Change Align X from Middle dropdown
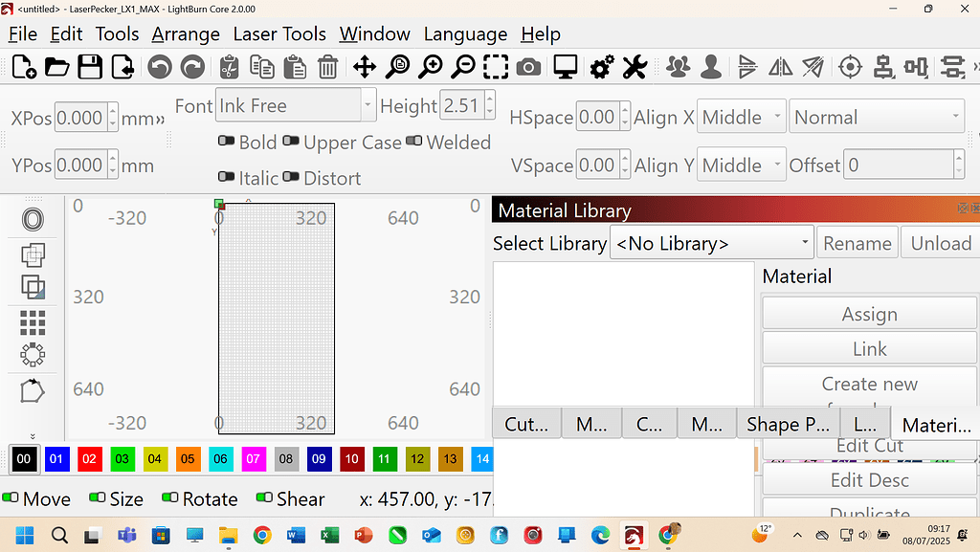 [741, 117]
